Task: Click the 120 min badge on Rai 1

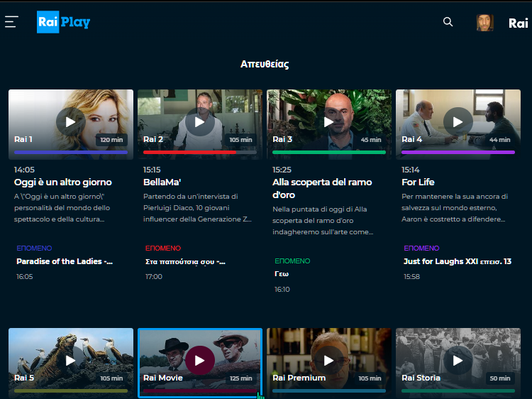Action: point(111,140)
